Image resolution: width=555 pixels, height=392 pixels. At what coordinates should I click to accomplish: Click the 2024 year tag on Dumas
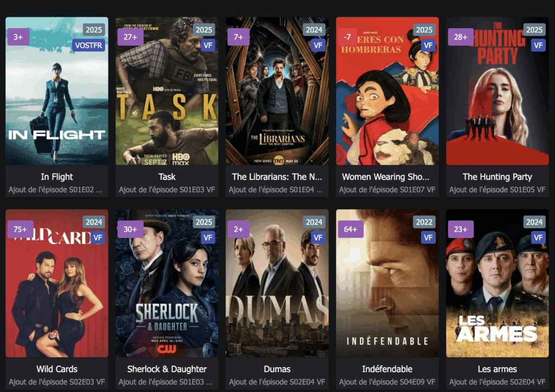[314, 222]
